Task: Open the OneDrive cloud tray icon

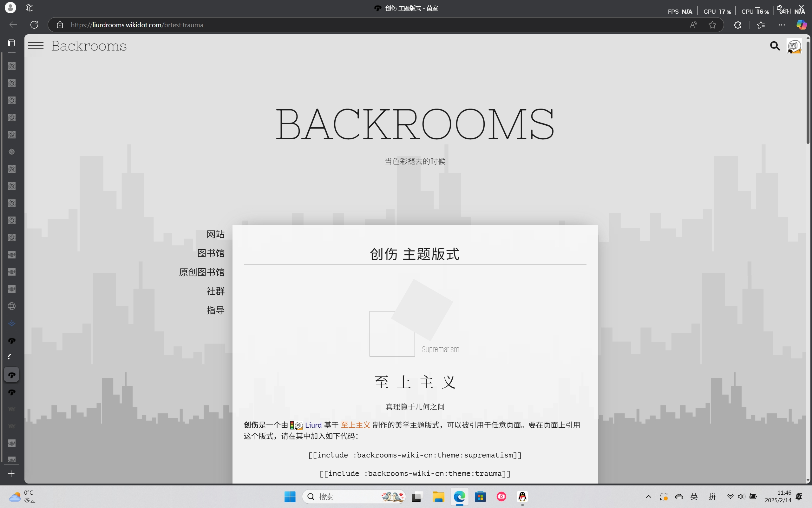Action: [x=679, y=497]
